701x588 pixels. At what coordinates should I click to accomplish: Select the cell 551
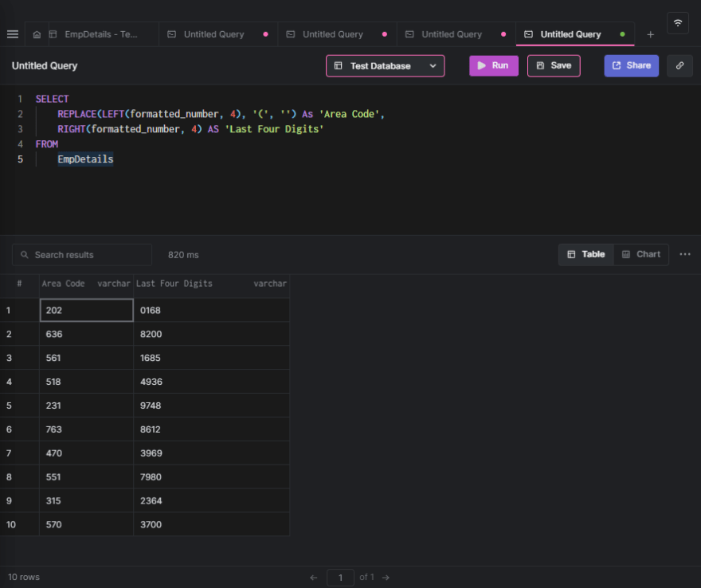pyautogui.click(x=86, y=476)
